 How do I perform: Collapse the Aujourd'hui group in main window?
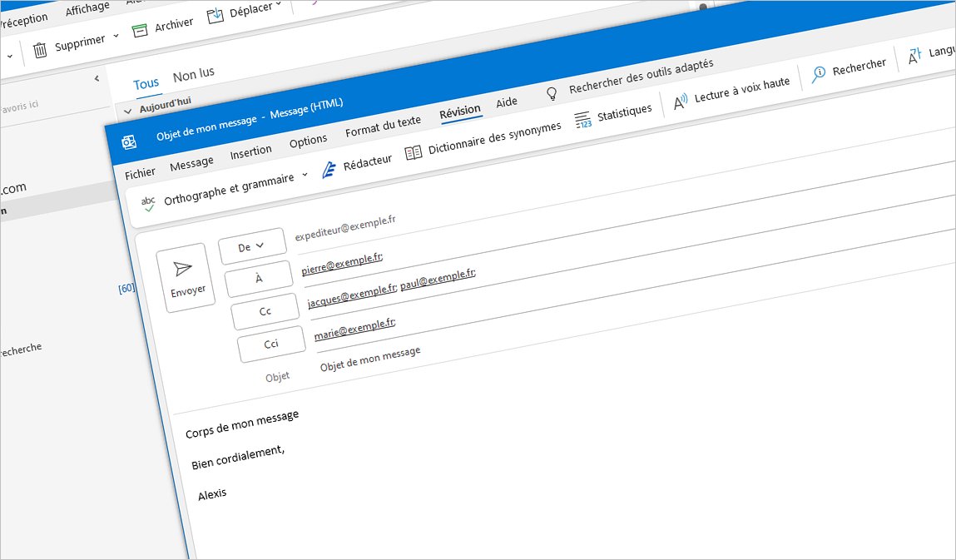[127, 111]
